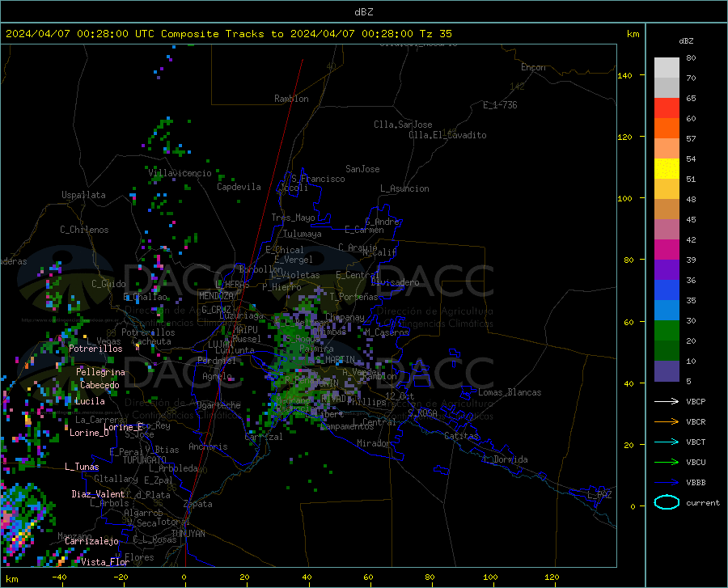Click the L_Asuncion map label
The height and width of the screenshot is (588, 728).
click(x=404, y=188)
